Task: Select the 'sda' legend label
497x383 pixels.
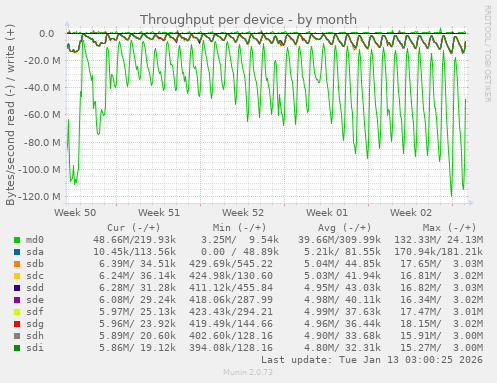Action: pyautogui.click(x=35, y=252)
